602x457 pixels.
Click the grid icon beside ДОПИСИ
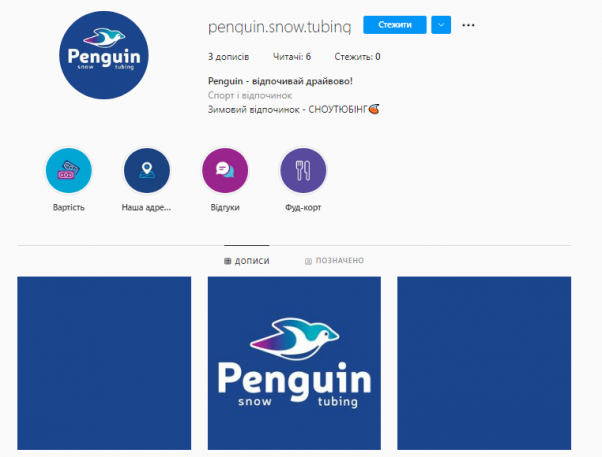coord(228,261)
